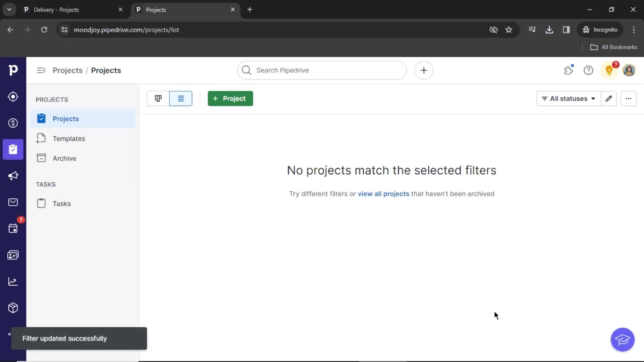Toggle the plus new item button

(424, 70)
